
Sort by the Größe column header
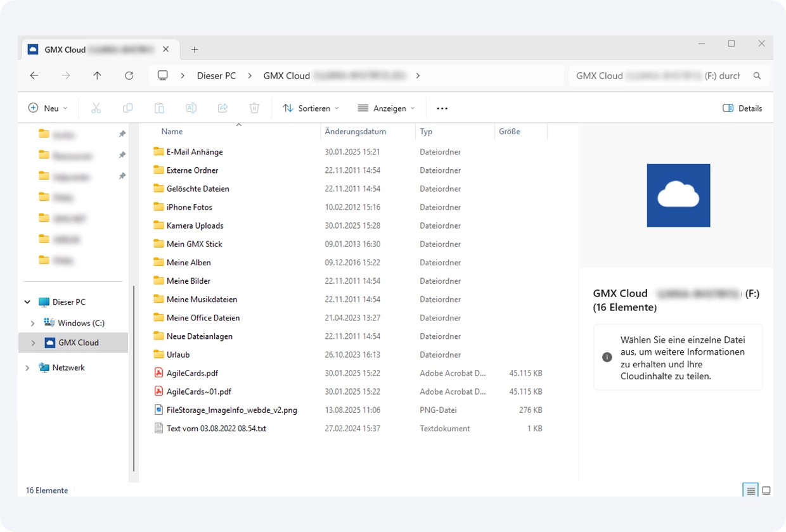[x=509, y=132]
